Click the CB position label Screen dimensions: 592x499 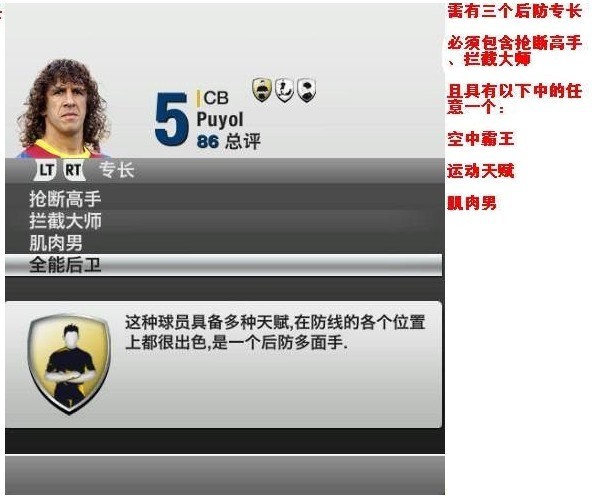216,98
